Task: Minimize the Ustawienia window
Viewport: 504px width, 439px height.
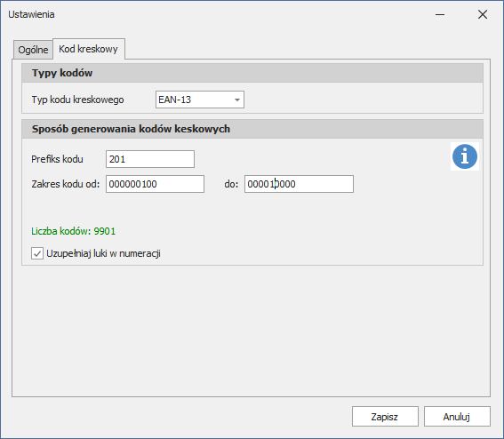Action: click(440, 14)
